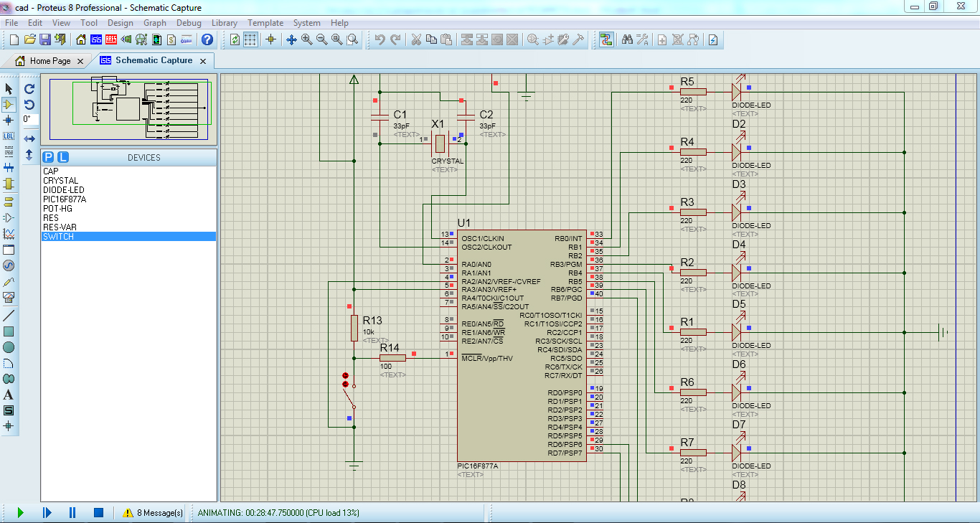This screenshot has width=980, height=523.
Task: Select the Junction Dot Mode tool
Action: point(9,120)
